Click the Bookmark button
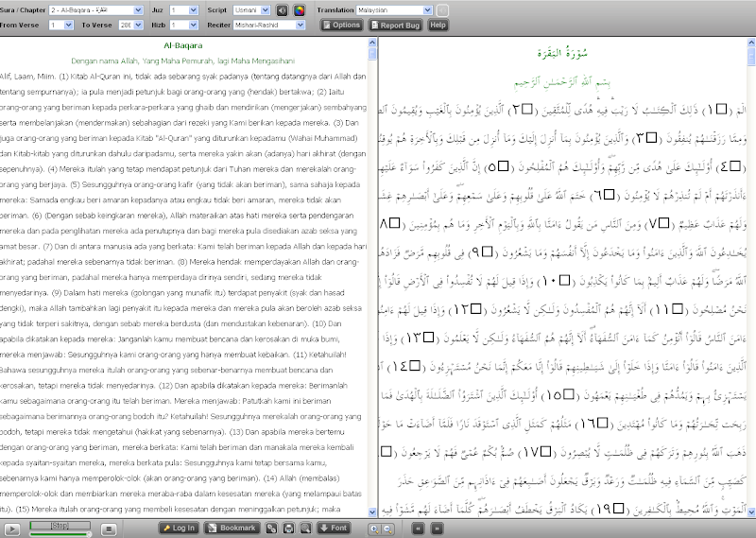Viewport: 756px width, 538px height. pos(232,529)
